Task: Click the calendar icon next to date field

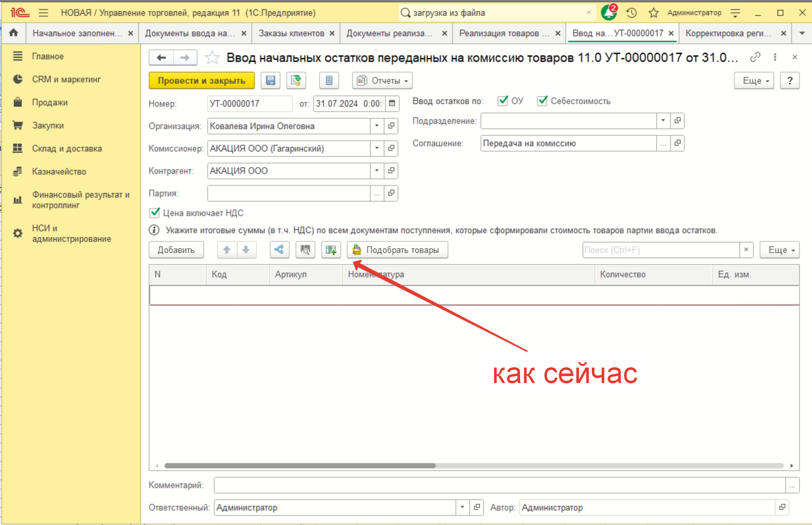Action: 392,103
